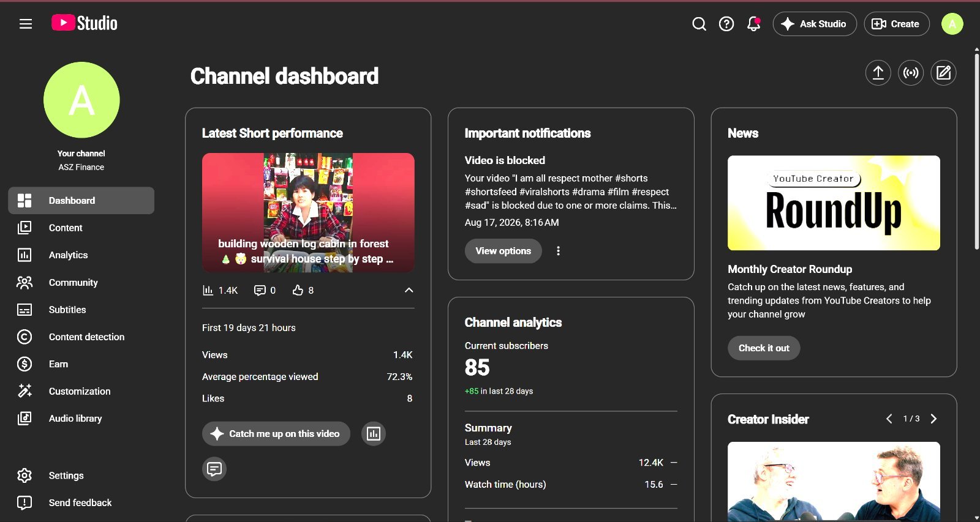Click the Create button

click(897, 24)
